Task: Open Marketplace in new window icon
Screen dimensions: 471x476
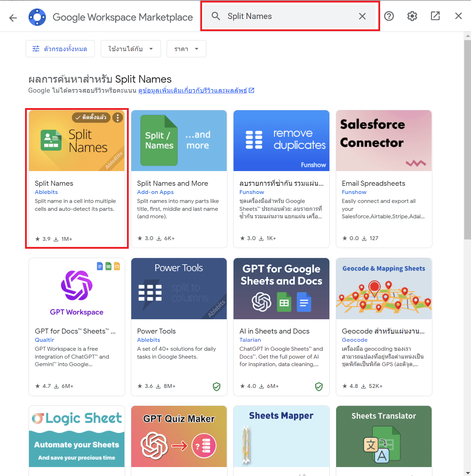Action: coord(435,16)
